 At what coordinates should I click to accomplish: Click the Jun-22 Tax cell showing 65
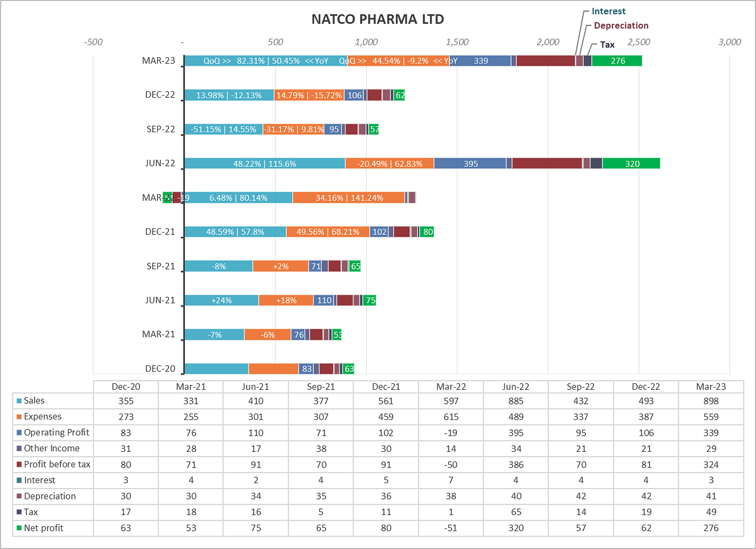(x=516, y=512)
